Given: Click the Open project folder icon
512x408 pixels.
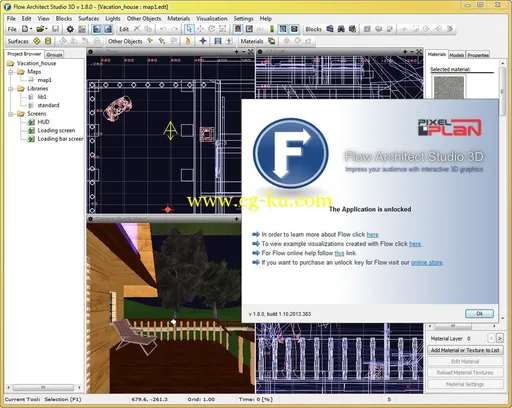Looking at the screenshot, I should pos(40,29).
